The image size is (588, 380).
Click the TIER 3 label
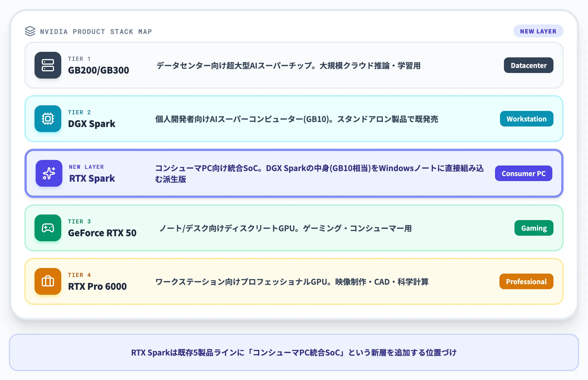point(79,221)
